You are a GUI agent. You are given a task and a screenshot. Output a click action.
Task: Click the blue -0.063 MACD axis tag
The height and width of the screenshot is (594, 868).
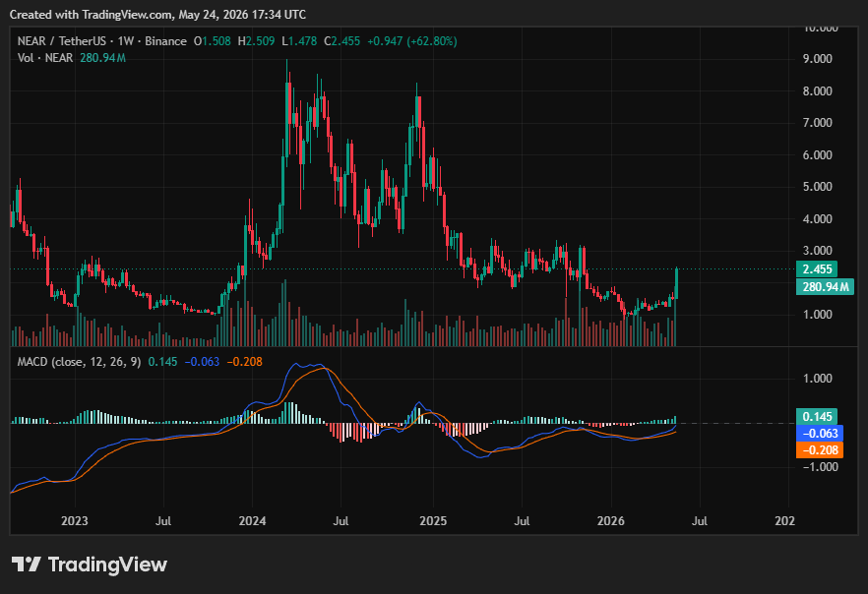821,433
